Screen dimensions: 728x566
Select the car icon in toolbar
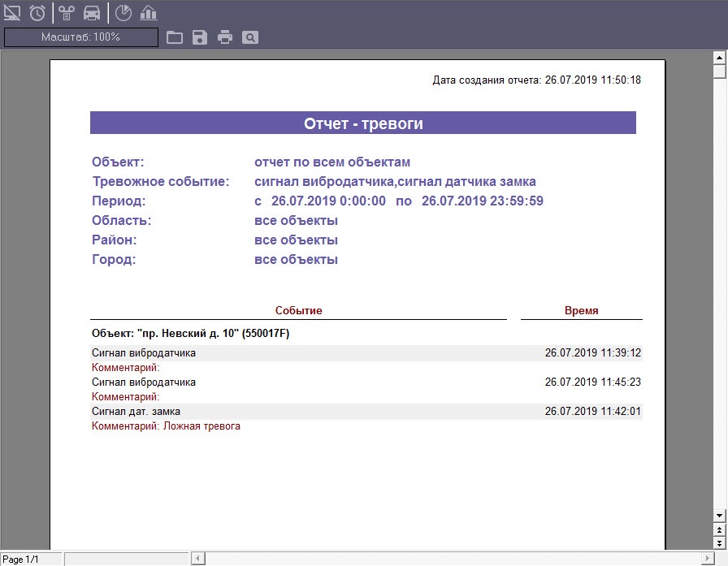tap(92, 13)
